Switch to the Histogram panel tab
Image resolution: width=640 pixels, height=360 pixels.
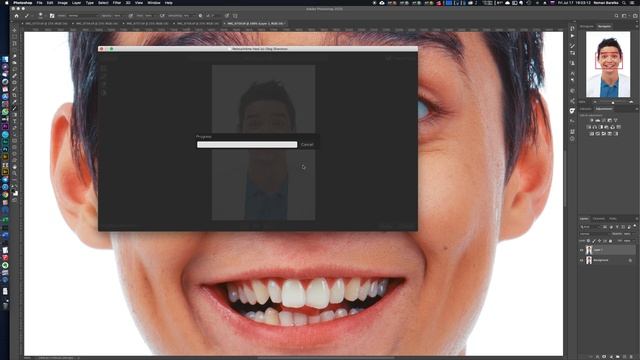587,26
